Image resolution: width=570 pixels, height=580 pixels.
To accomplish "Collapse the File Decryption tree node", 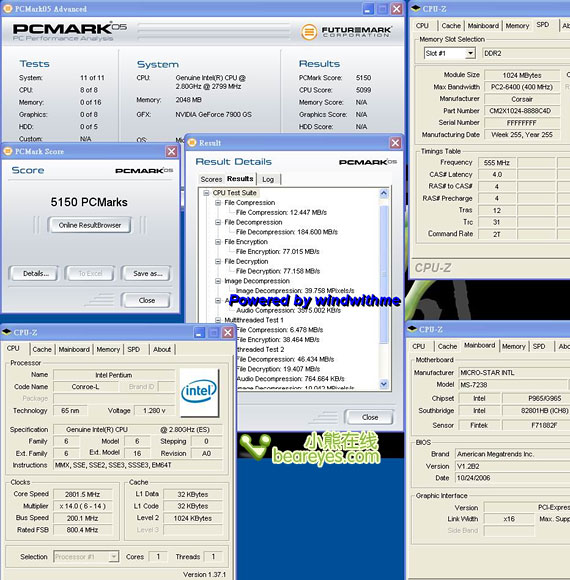I will point(218,262).
